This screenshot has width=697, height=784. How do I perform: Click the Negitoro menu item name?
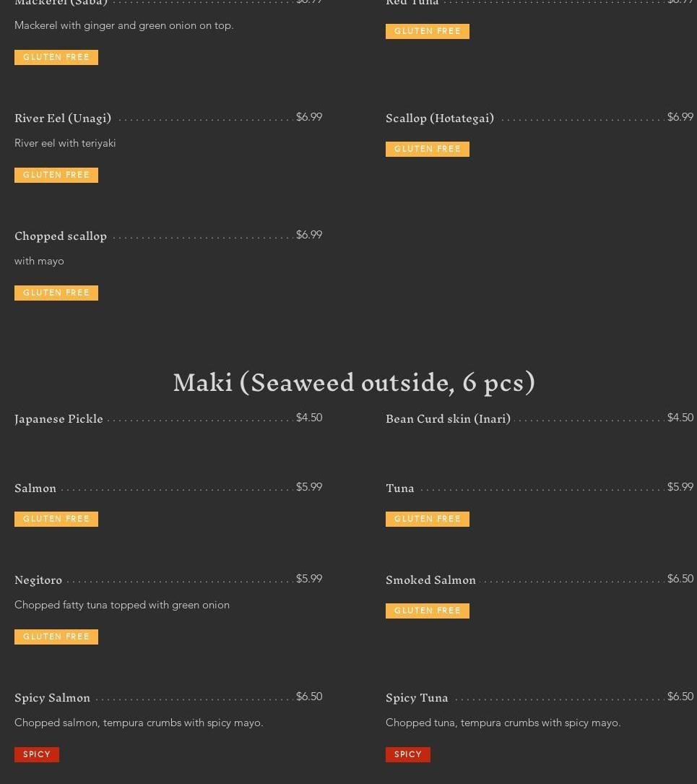point(38,580)
